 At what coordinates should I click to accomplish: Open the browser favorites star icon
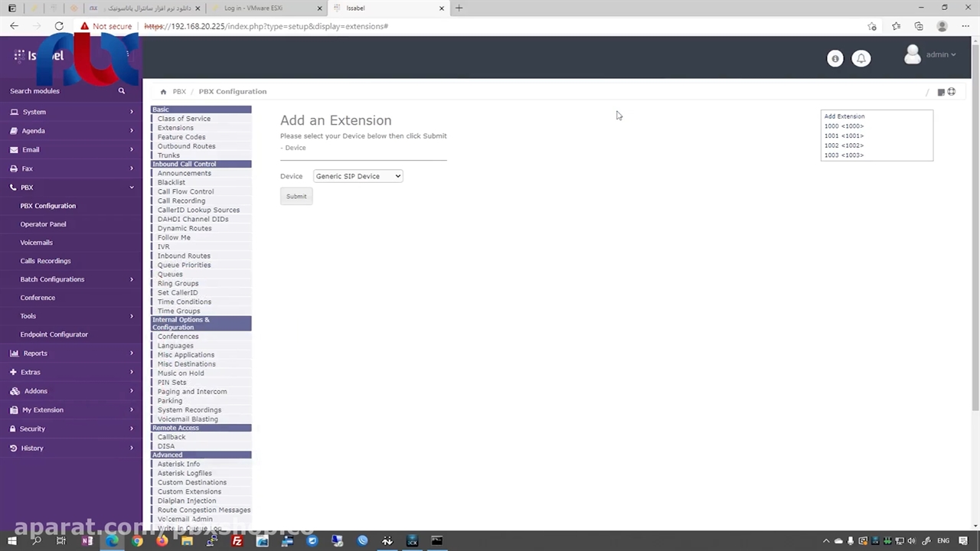(x=896, y=26)
